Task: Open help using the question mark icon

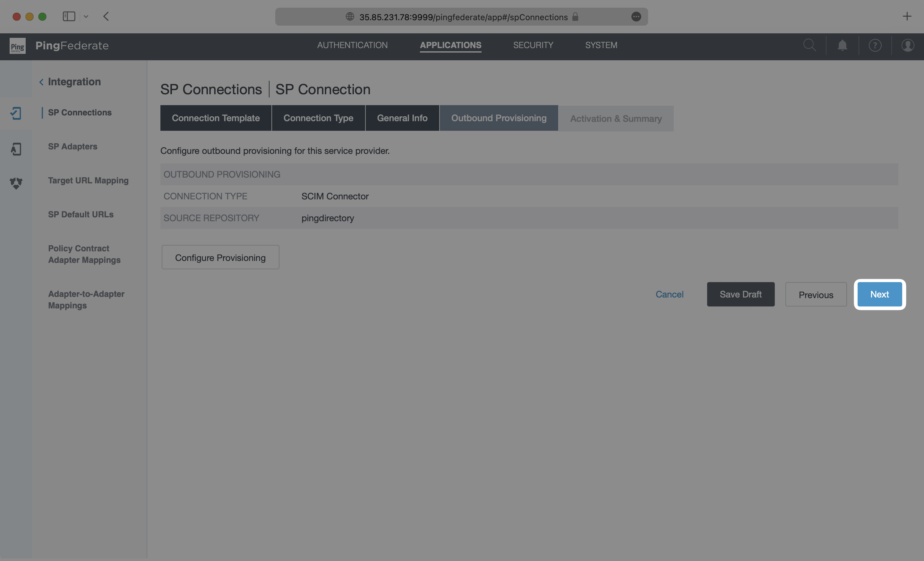Action: click(x=875, y=45)
